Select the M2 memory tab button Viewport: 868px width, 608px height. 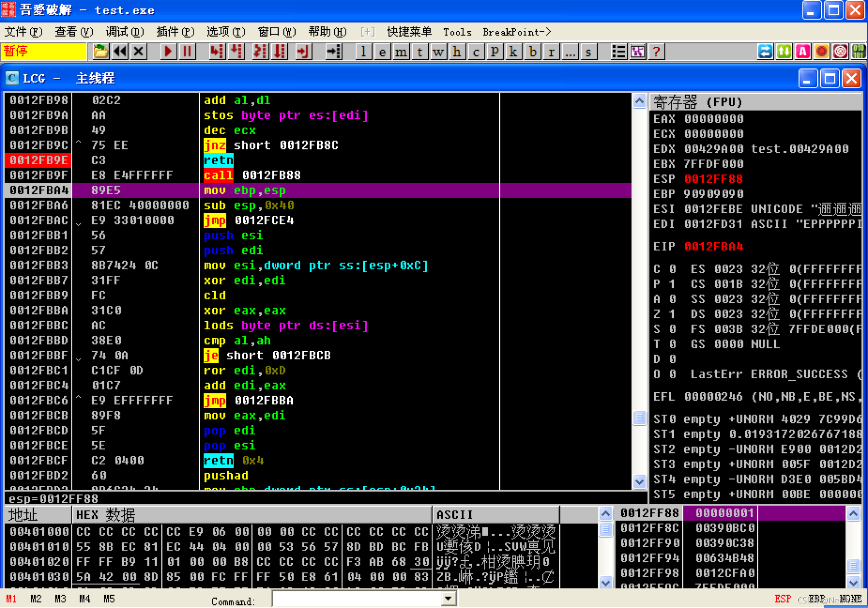36,599
